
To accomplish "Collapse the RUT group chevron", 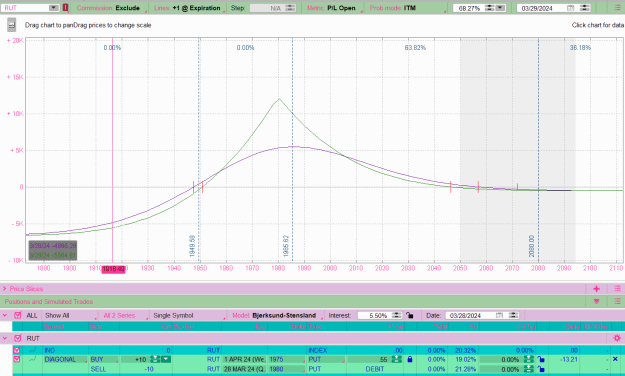I will click(5, 338).
